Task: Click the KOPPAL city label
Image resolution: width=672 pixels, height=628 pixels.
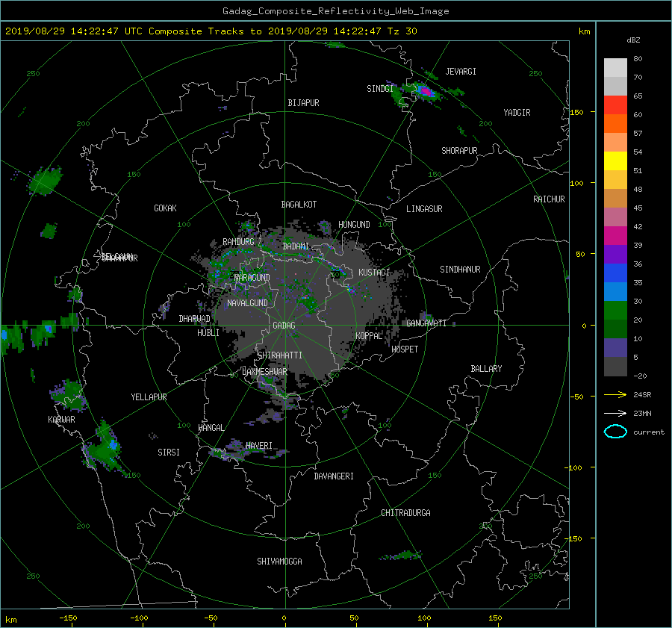Action: pos(369,336)
